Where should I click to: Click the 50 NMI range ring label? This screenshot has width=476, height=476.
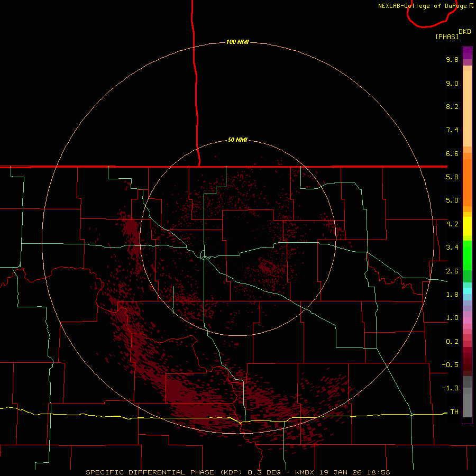[x=237, y=140]
